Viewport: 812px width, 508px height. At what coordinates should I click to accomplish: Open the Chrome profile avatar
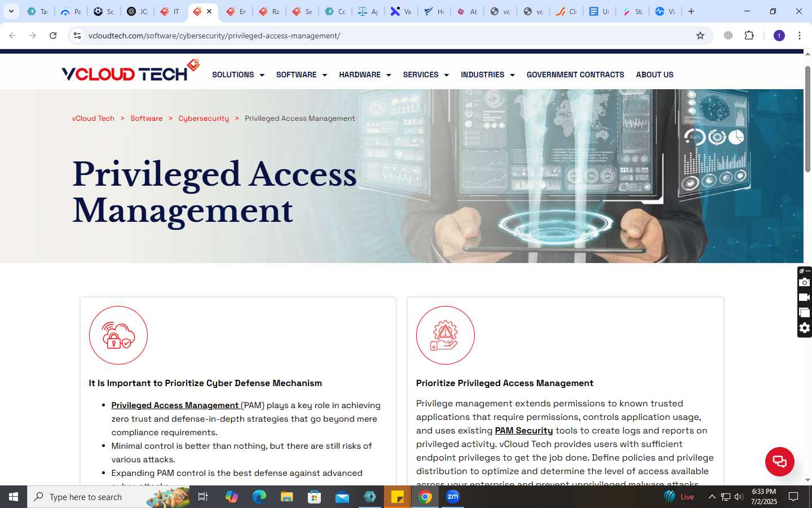[779, 36]
